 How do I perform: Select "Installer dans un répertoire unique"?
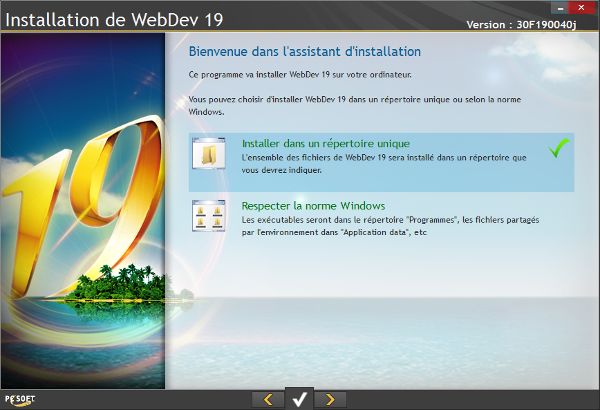click(381, 162)
